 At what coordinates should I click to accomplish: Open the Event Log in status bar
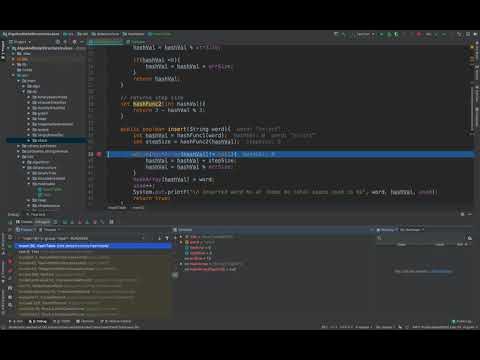click(x=462, y=321)
